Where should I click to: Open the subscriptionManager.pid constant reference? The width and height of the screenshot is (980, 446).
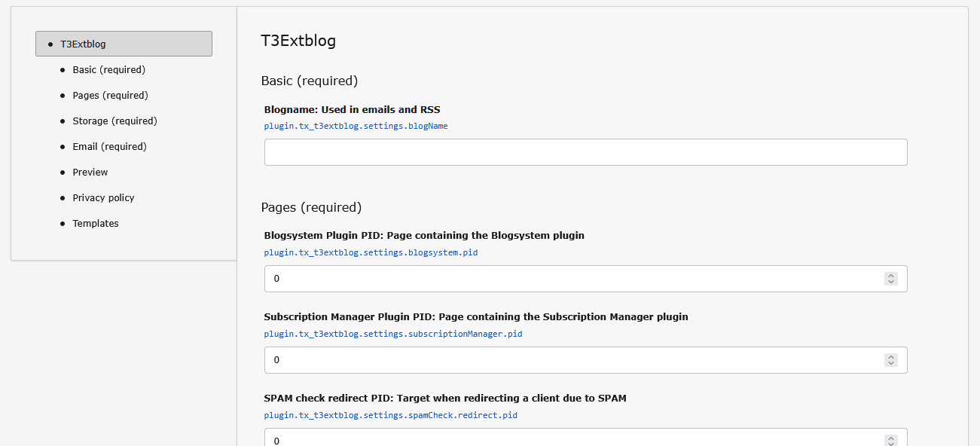(392, 334)
